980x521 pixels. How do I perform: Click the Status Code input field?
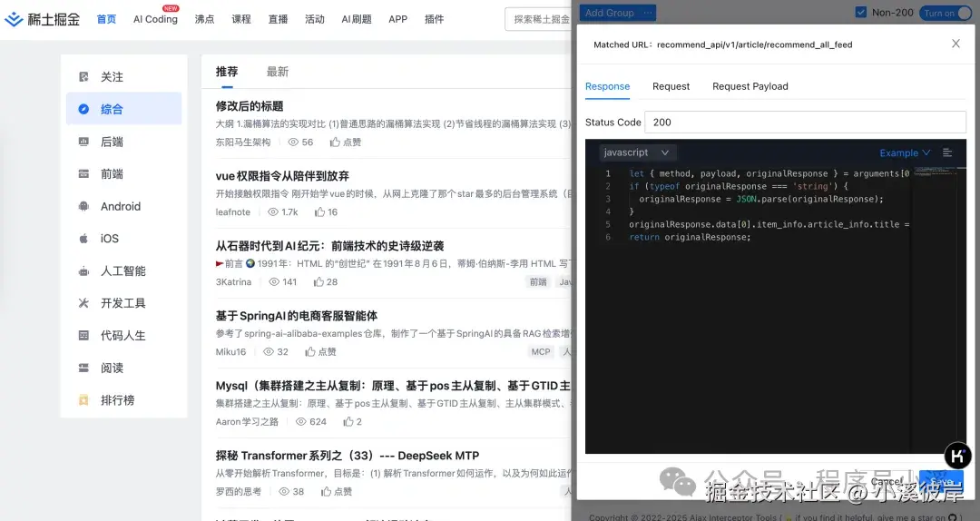[x=805, y=122]
